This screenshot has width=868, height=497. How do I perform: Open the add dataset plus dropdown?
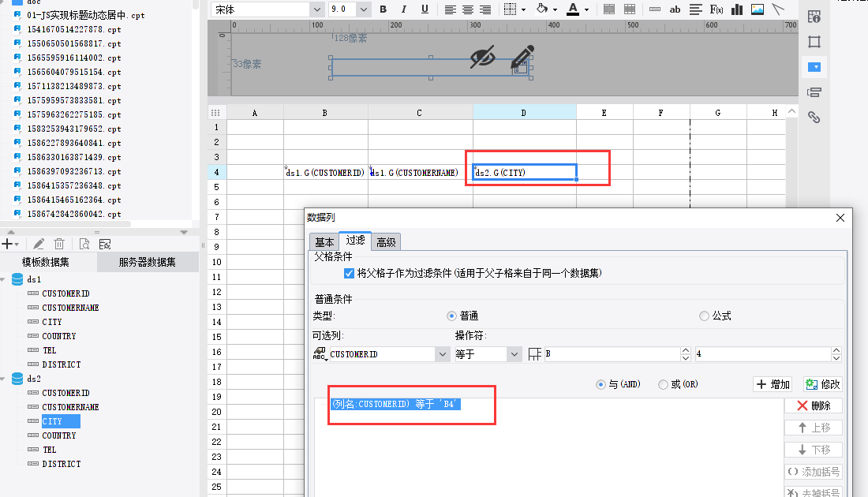click(10, 244)
